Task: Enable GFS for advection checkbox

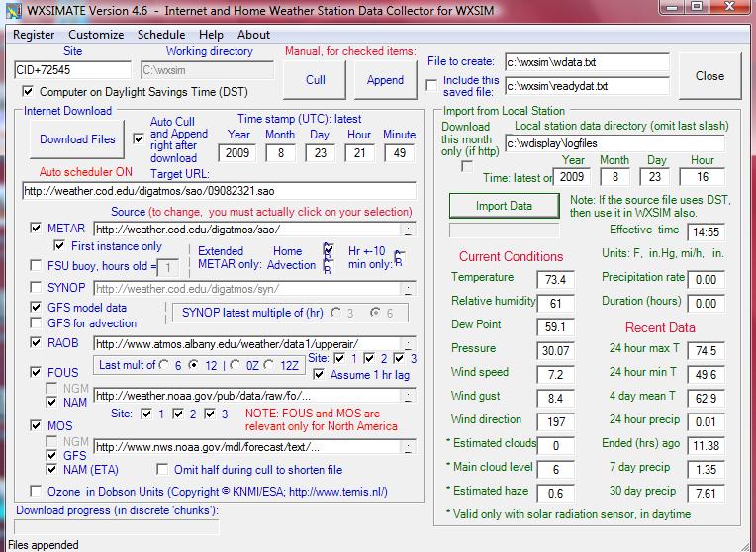Action: pyautogui.click(x=36, y=322)
